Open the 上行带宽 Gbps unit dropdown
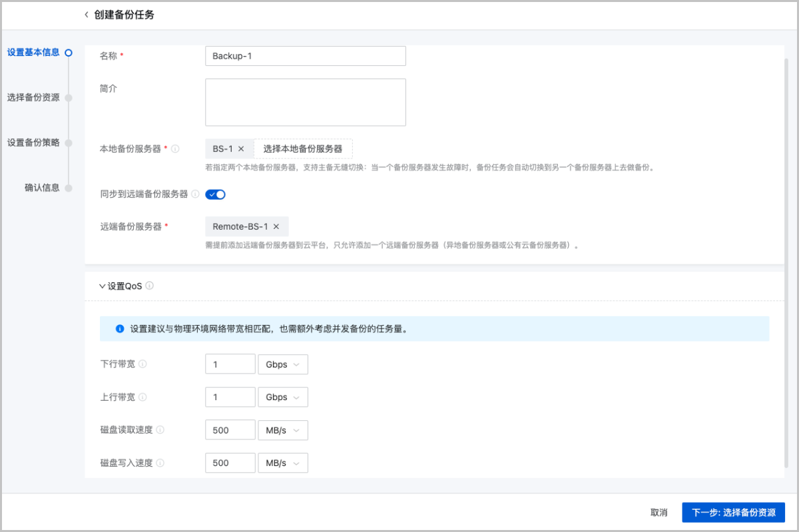The image size is (799, 532). tap(283, 397)
